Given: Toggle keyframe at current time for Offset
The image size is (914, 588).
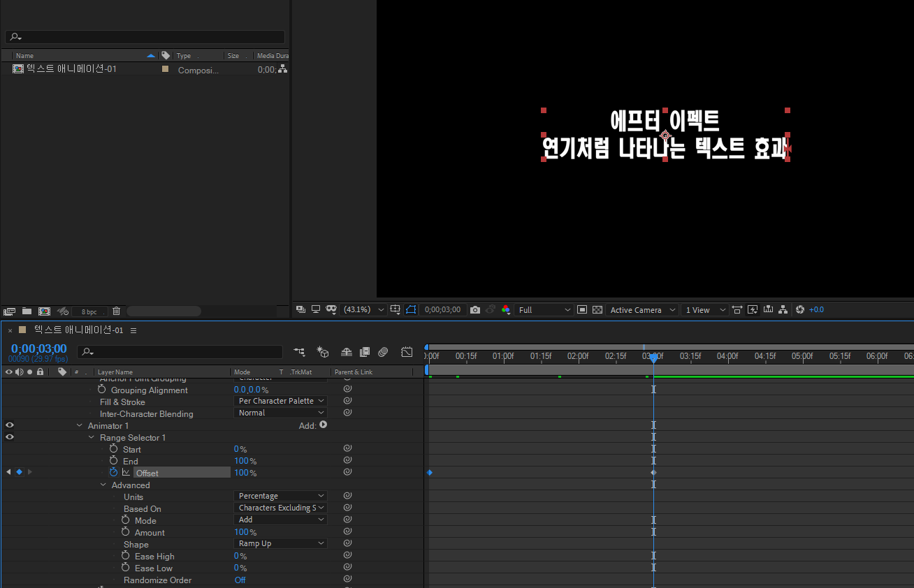Looking at the screenshot, I should 19,472.
